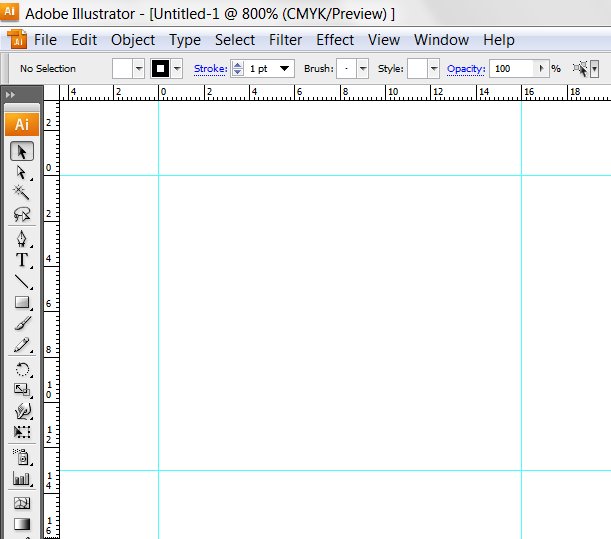Expand the toolbox with double-arrow toggle
611x539 pixels.
10,95
